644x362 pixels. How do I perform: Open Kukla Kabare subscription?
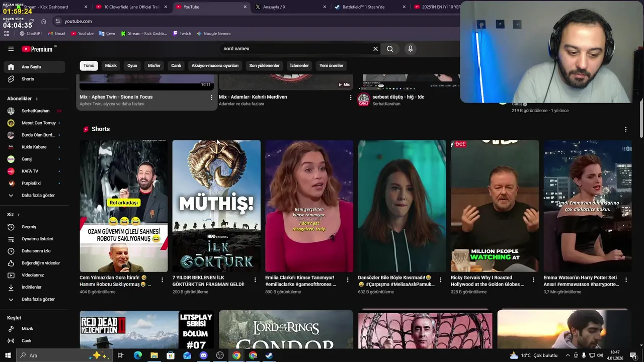(x=34, y=147)
